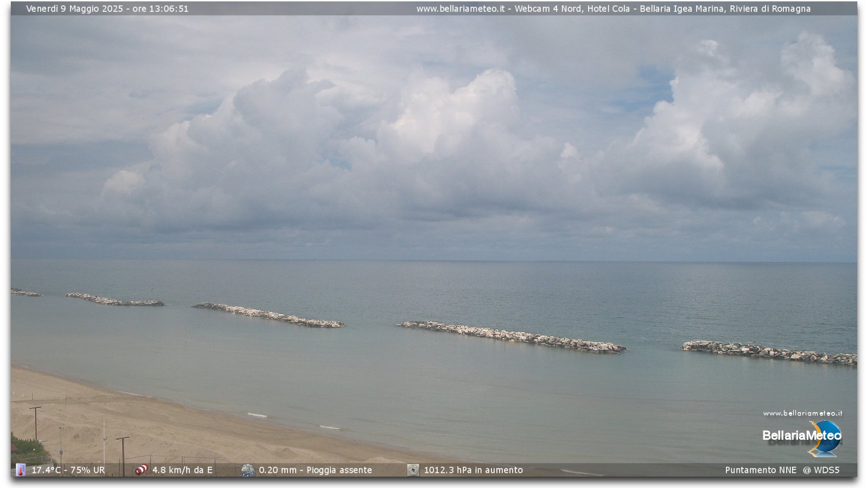Click the rain cloud icon

click(248, 470)
